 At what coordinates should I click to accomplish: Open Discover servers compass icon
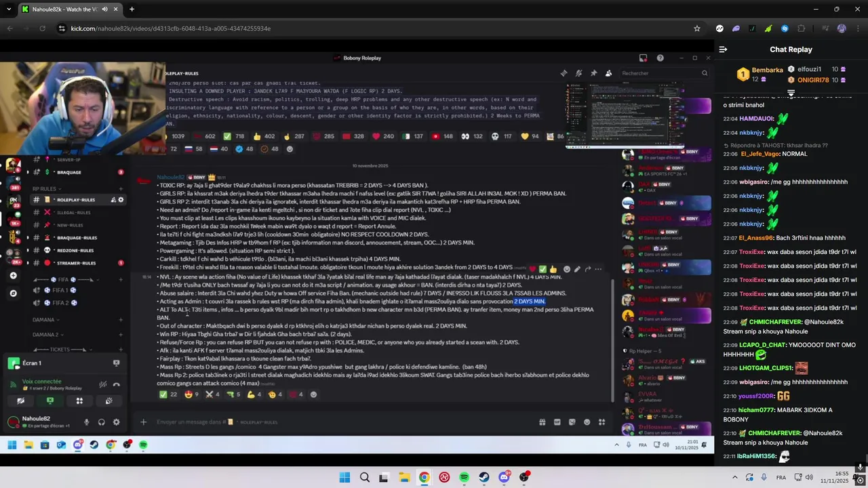pyautogui.click(x=13, y=293)
